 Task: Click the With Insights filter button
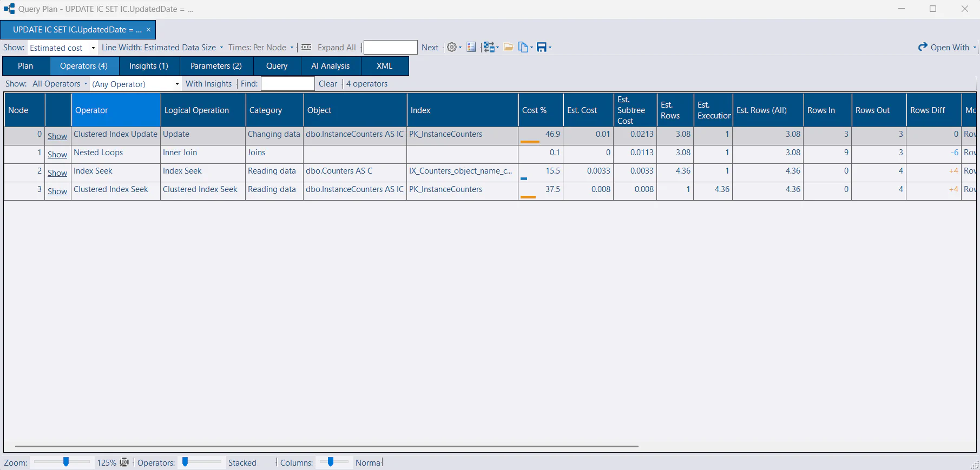click(x=208, y=84)
